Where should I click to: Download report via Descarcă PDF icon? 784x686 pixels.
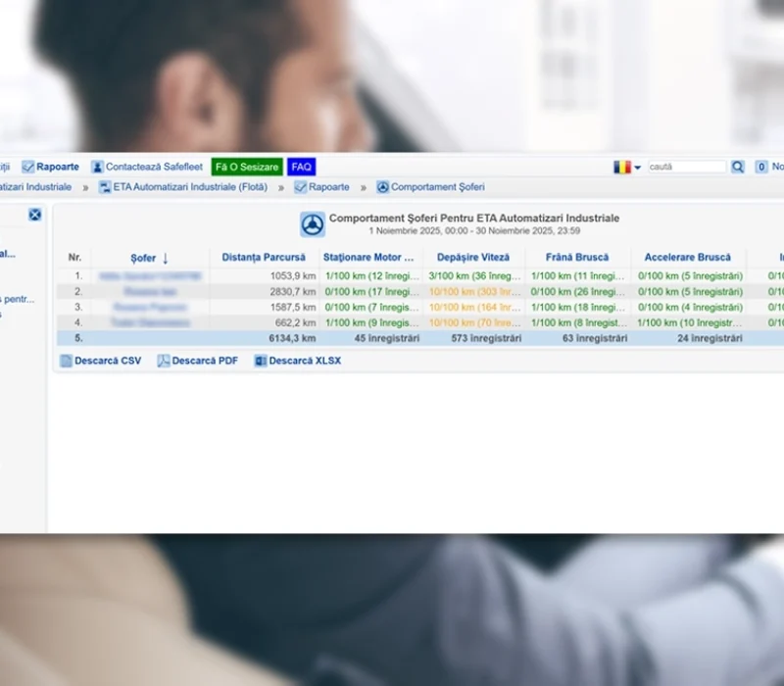164,361
